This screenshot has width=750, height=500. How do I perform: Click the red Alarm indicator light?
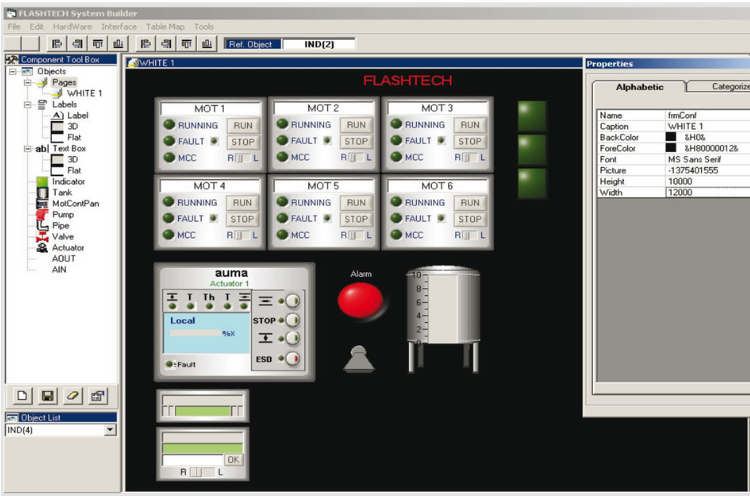pyautogui.click(x=360, y=301)
